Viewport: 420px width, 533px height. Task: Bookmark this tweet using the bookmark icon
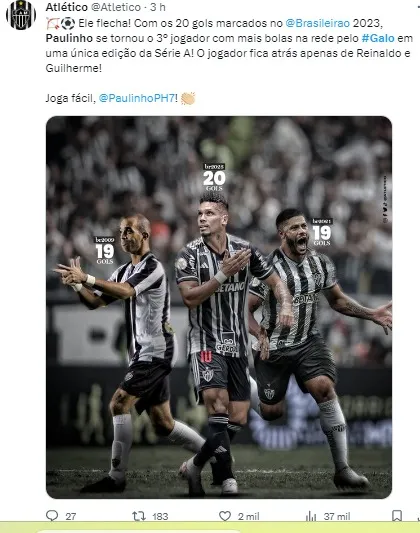(x=397, y=516)
